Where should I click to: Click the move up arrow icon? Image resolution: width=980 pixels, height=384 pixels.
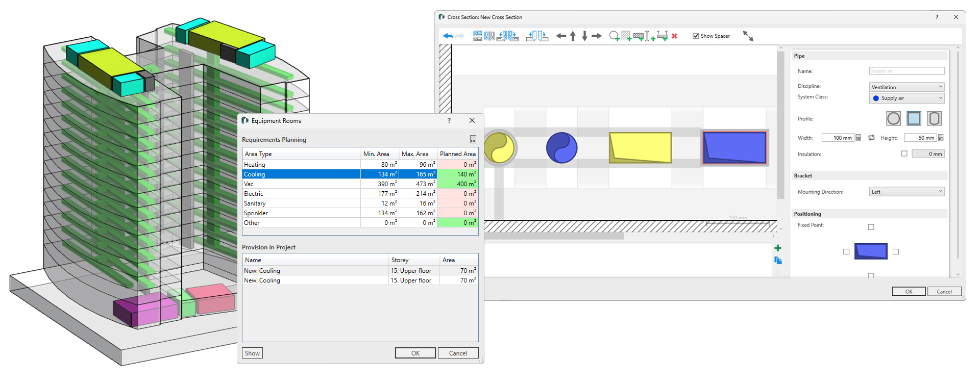573,36
